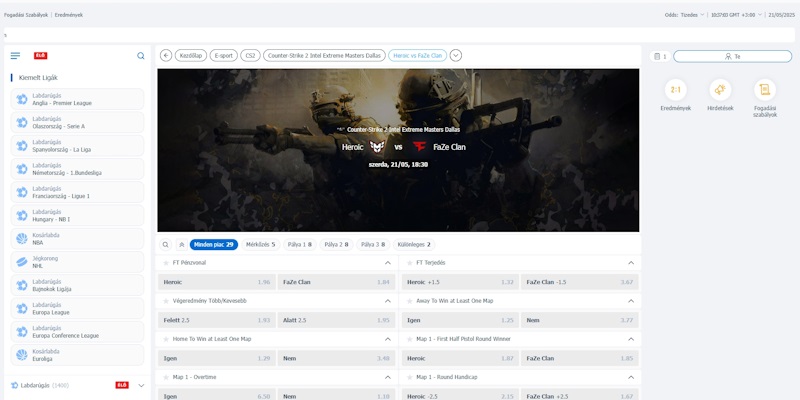This screenshot has height=400, width=800.
Task: Open Anglia - Premier League league
Action: pos(78,99)
